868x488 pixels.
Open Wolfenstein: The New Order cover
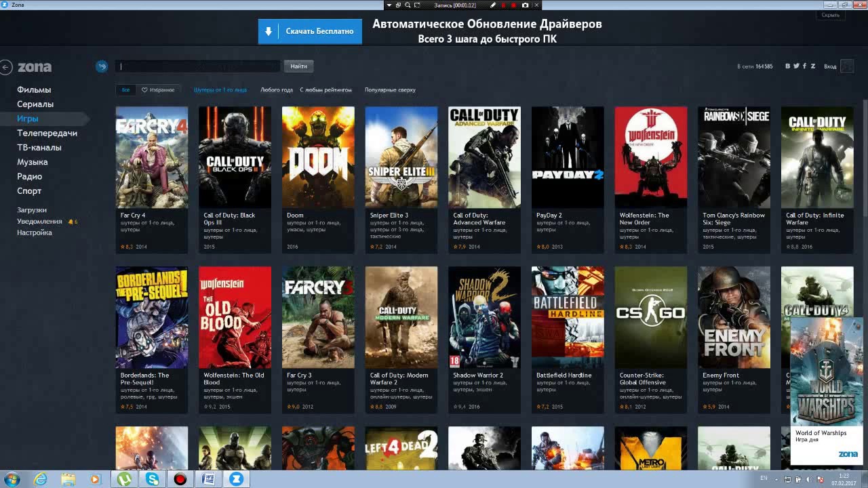pos(651,157)
